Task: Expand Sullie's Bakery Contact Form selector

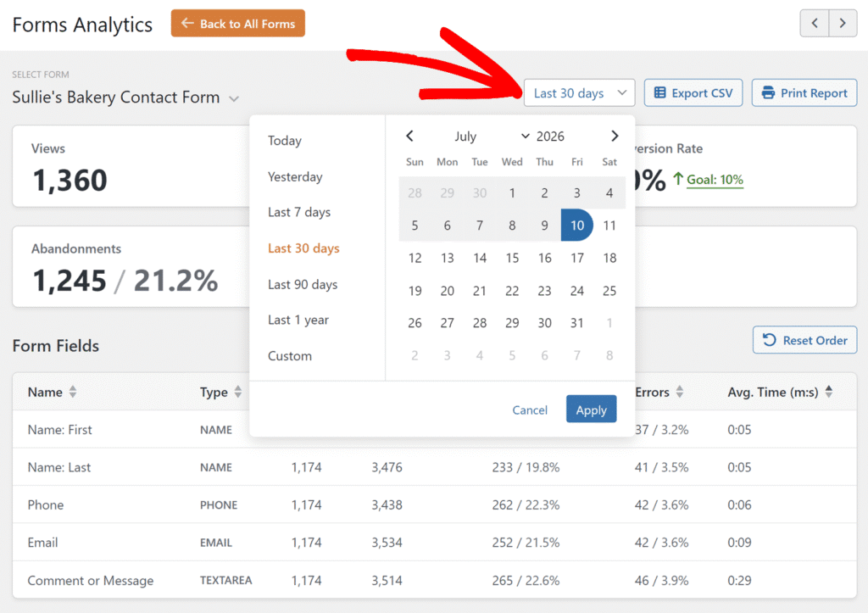Action: (x=125, y=98)
